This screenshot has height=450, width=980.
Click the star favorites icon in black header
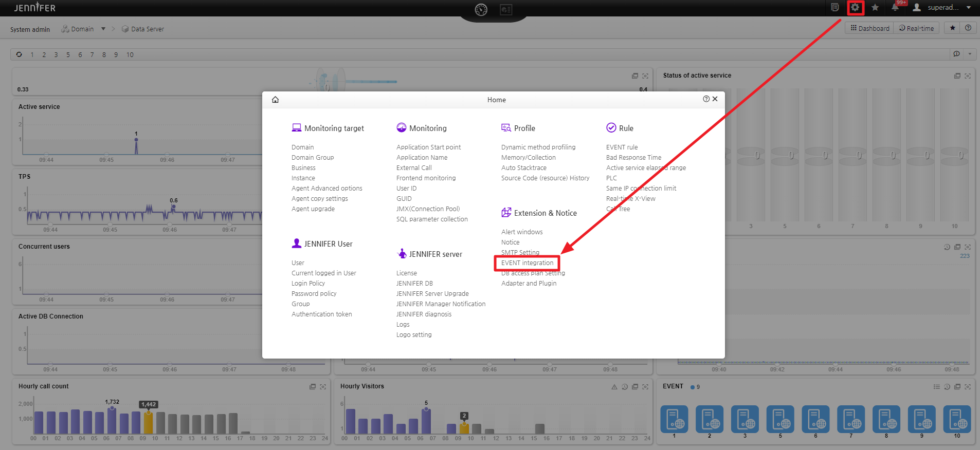(x=875, y=8)
